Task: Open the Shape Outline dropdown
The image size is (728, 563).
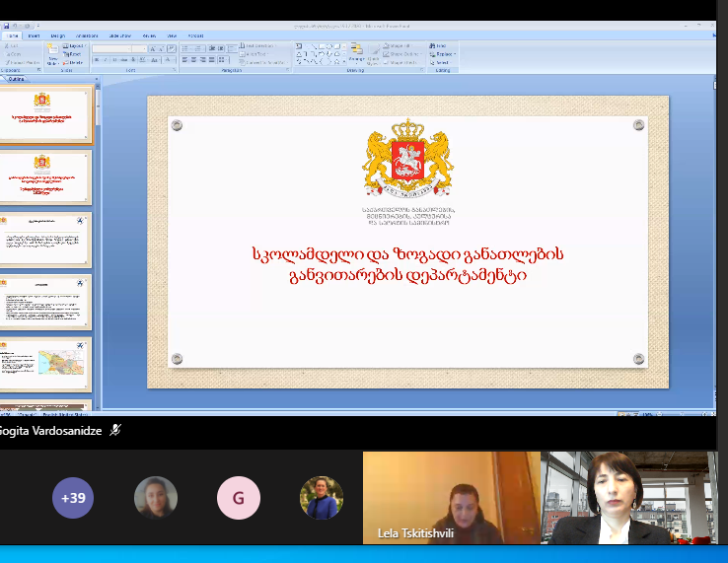Action: tap(402, 54)
